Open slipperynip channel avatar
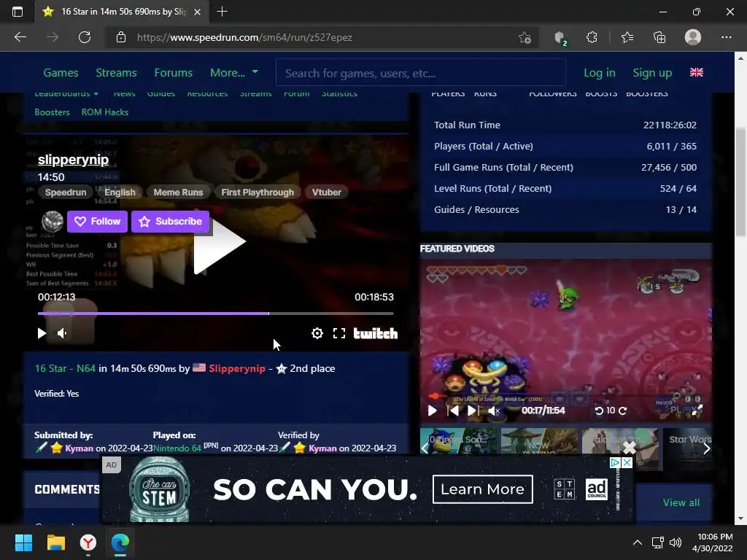The image size is (747, 560). (53, 222)
